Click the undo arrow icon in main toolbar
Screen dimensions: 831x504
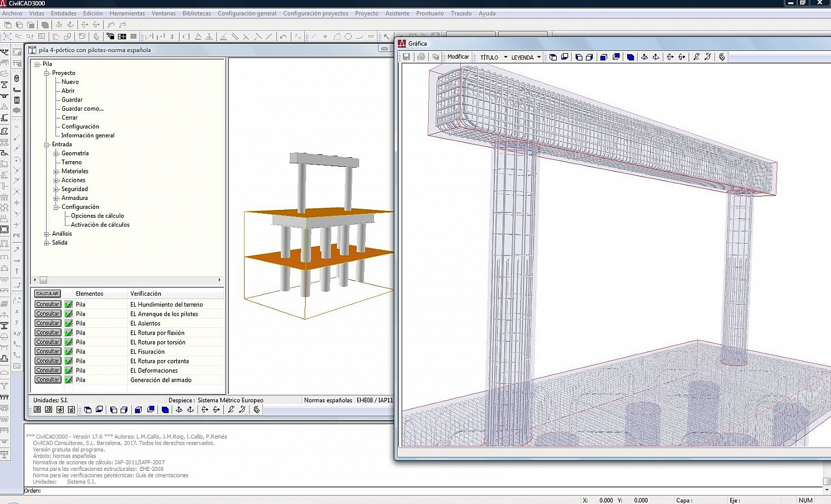(x=284, y=37)
